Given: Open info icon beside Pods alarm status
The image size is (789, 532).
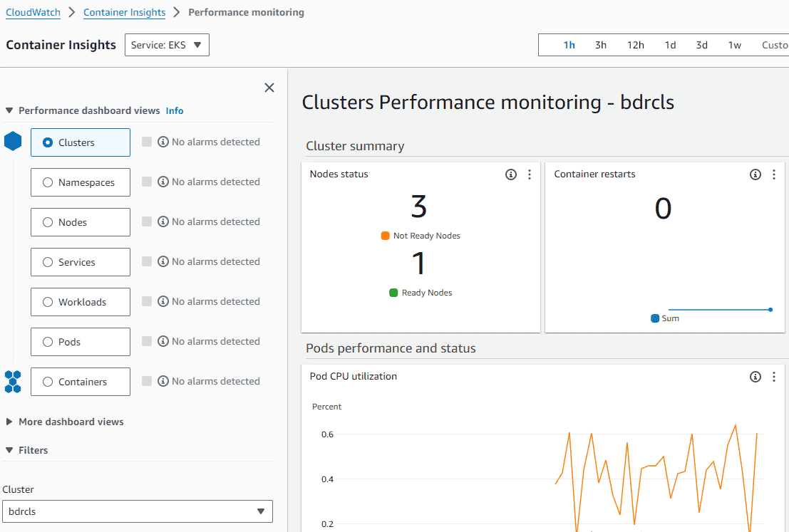Looking at the screenshot, I should coord(163,341).
